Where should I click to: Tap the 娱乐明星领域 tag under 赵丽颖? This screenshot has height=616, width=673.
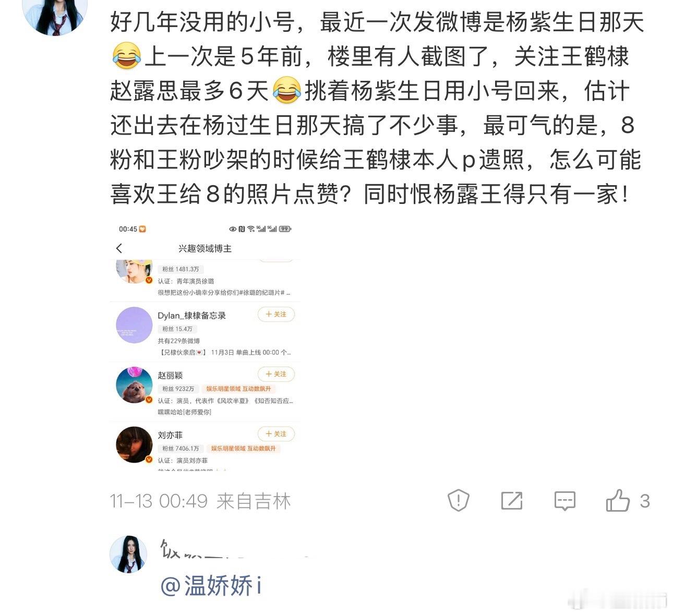tap(224, 389)
